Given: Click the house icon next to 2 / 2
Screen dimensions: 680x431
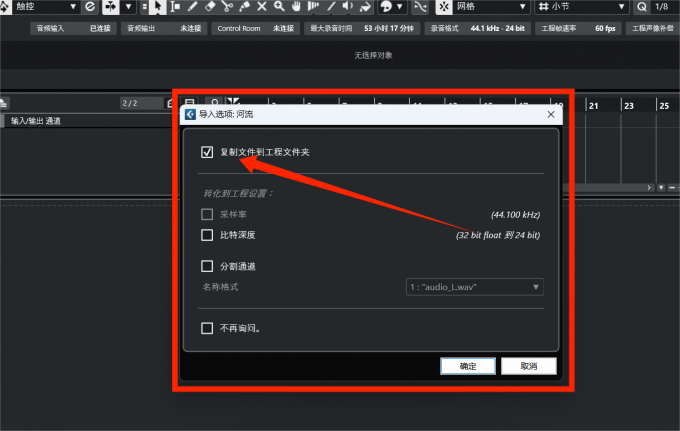Looking at the screenshot, I should (170, 103).
